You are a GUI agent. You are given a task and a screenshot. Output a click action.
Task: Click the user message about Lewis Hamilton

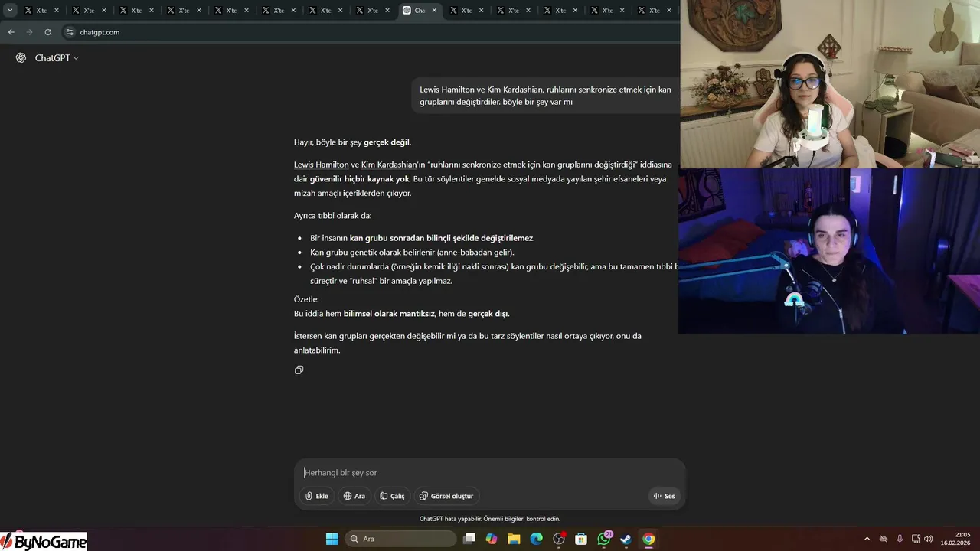545,96
